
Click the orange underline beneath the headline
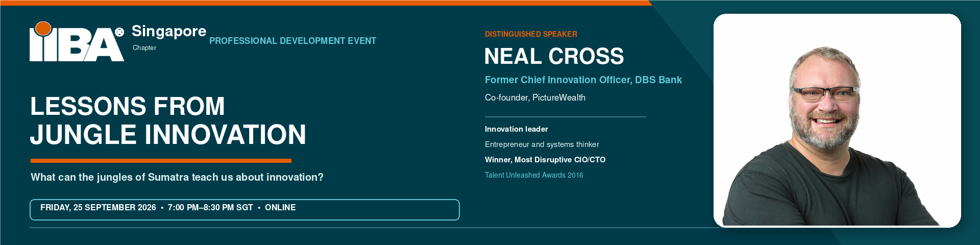(x=161, y=161)
